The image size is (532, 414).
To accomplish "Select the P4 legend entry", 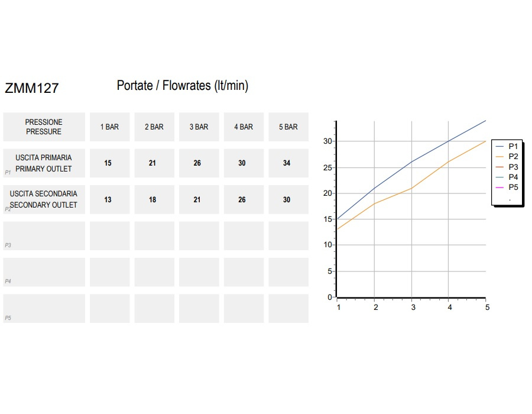I will tap(507, 177).
